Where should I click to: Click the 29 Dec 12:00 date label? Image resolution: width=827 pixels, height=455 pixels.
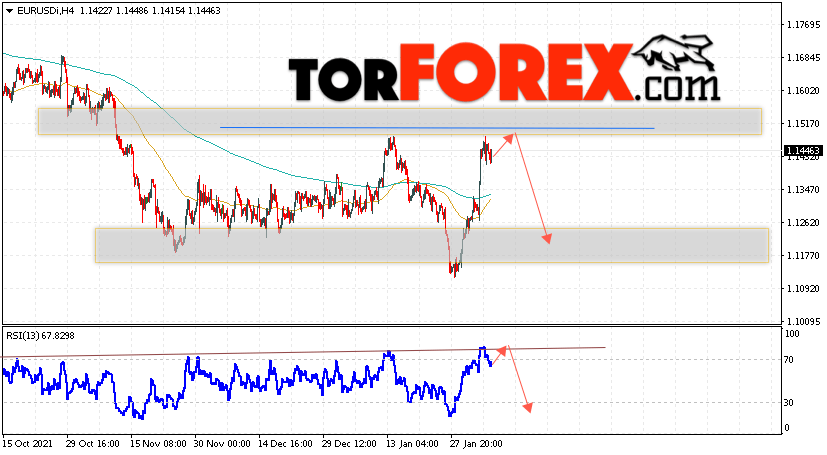tap(349, 444)
